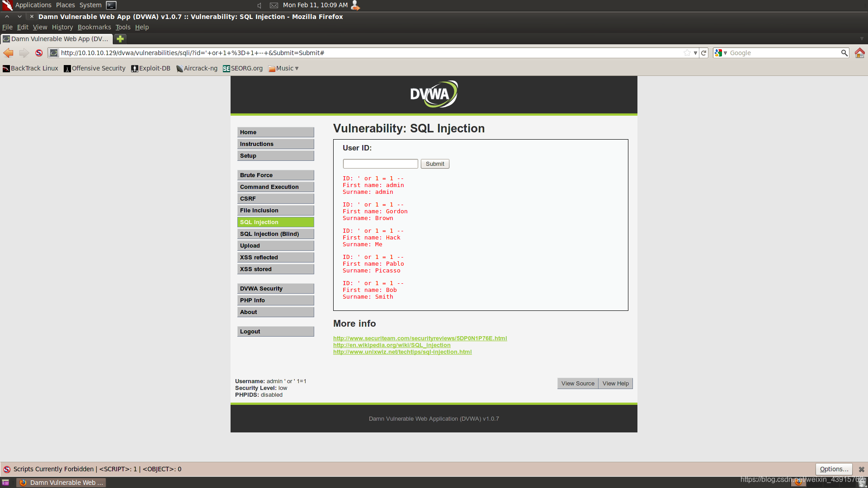The width and height of the screenshot is (868, 488).
Task: Open the securiteam.com reference link
Action: [x=420, y=338]
